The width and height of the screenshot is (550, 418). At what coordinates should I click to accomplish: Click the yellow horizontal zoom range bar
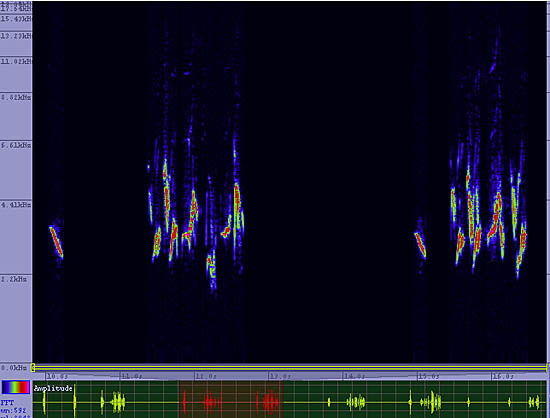tap(290, 368)
